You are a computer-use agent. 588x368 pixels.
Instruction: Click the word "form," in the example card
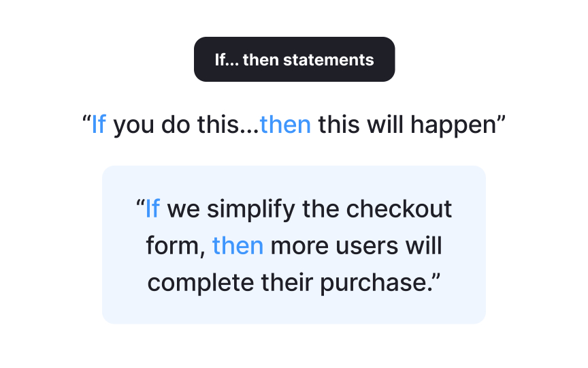point(176,245)
